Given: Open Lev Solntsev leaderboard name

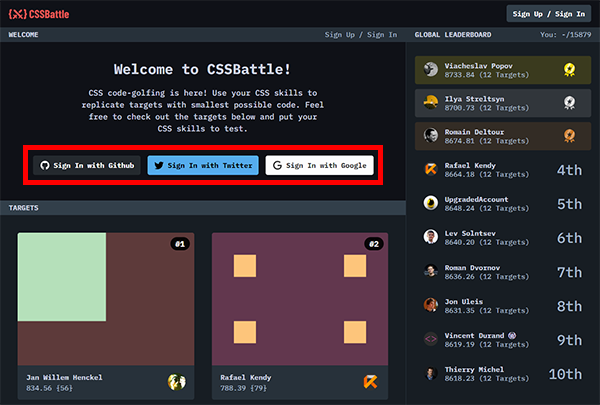Looking at the screenshot, I should click(x=470, y=234).
